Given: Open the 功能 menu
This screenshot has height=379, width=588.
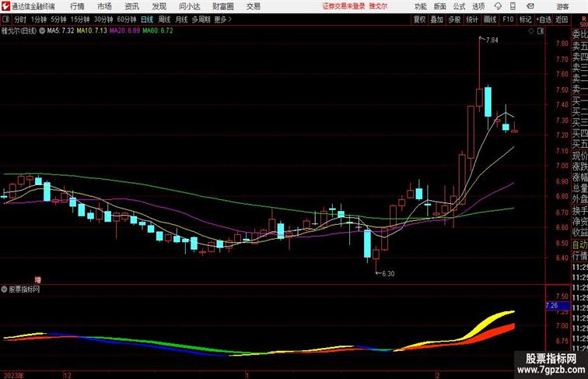Looking at the screenshot, I should 420,6.
